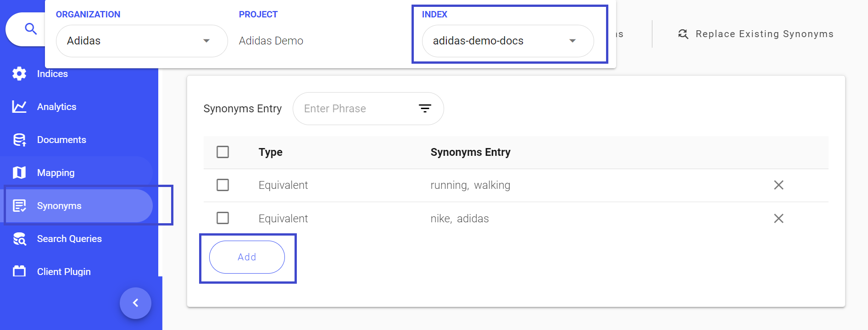
Task: Click the Documents database icon
Action: coord(19,140)
